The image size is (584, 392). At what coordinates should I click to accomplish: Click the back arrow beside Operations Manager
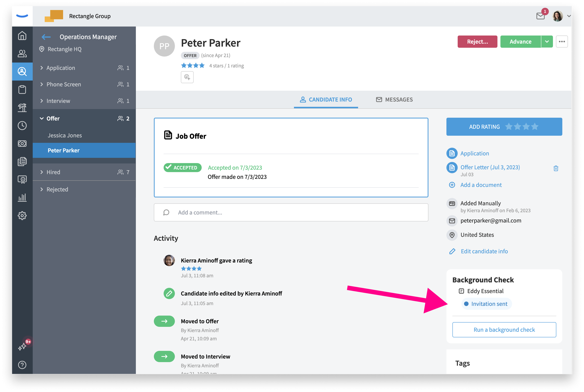click(x=46, y=37)
